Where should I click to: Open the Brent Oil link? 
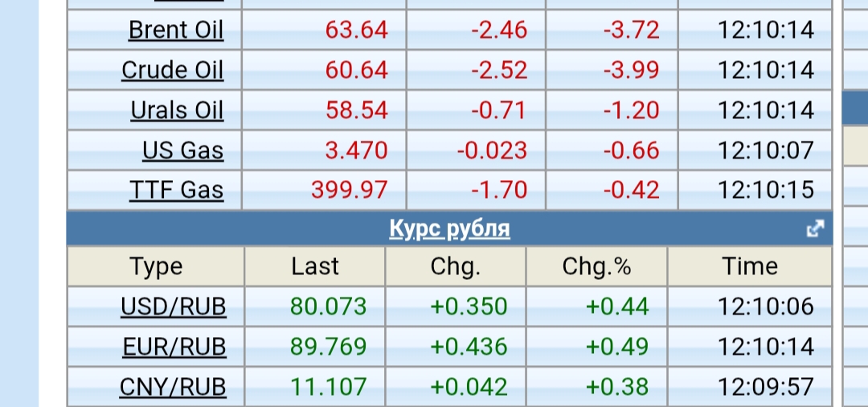176,31
